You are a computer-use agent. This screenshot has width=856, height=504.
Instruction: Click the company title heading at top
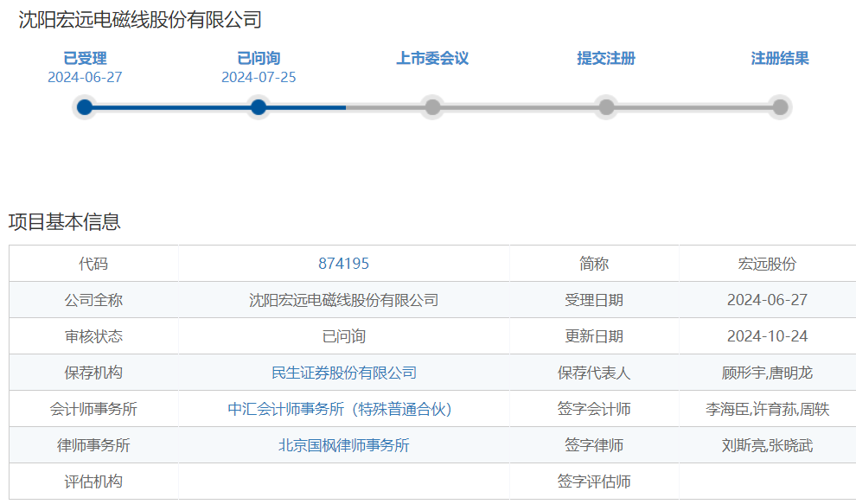140,20
